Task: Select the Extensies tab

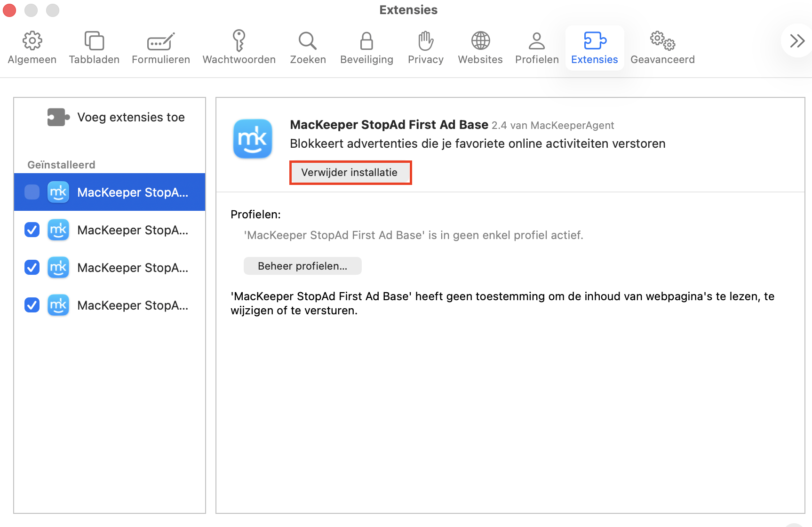Action: [x=595, y=48]
